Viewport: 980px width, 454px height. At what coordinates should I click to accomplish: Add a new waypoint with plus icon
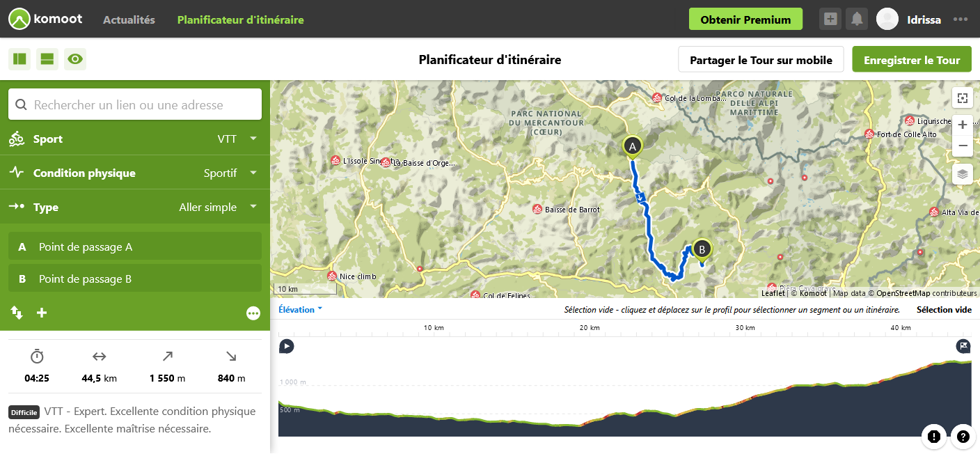(x=42, y=313)
